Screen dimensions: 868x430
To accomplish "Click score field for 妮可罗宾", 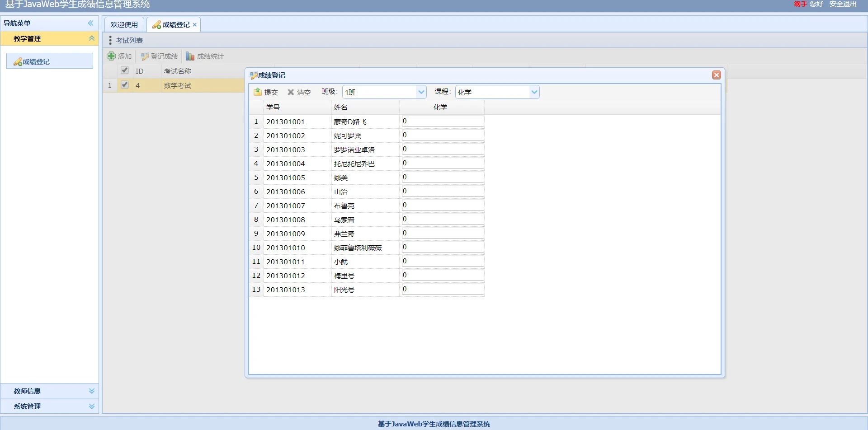I will pos(443,135).
